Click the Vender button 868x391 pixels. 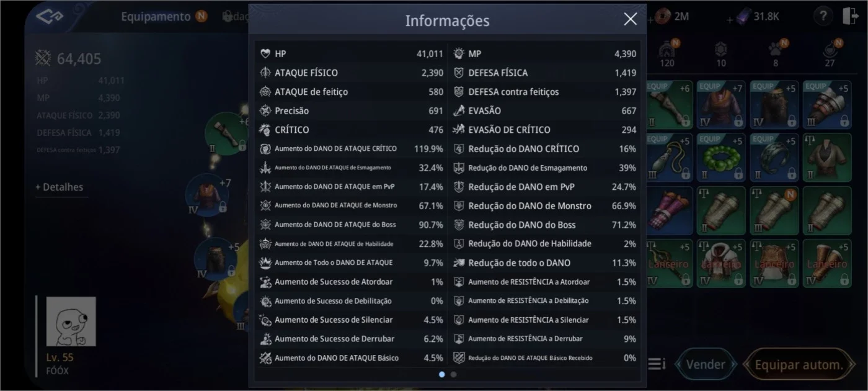[706, 364]
